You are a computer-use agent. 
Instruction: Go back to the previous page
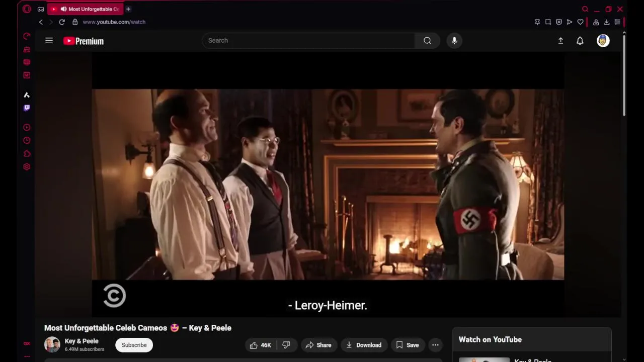(x=41, y=22)
